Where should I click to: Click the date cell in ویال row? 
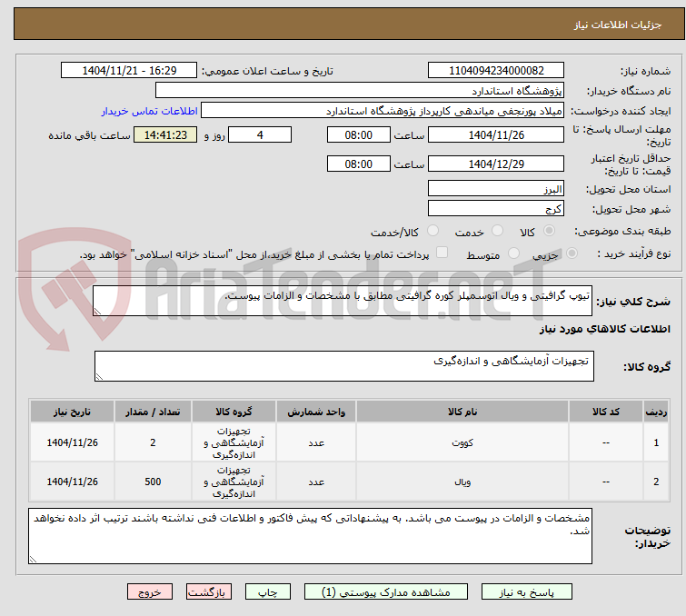coord(72,482)
